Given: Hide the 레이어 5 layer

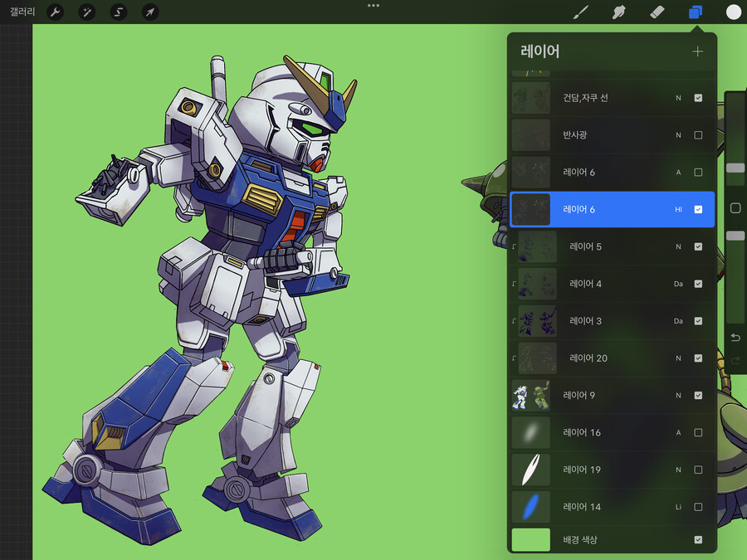Looking at the screenshot, I should [698, 246].
